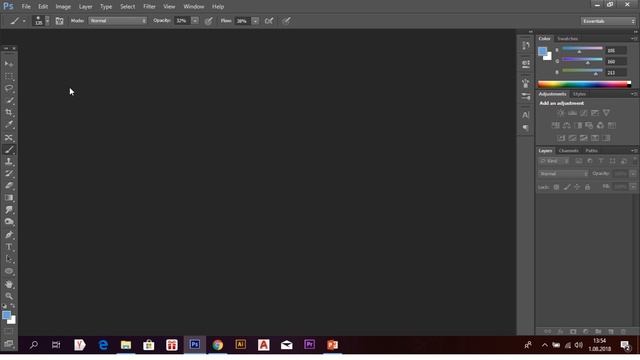Toggle lock position
This screenshot has width=640, height=360.
tap(577, 187)
